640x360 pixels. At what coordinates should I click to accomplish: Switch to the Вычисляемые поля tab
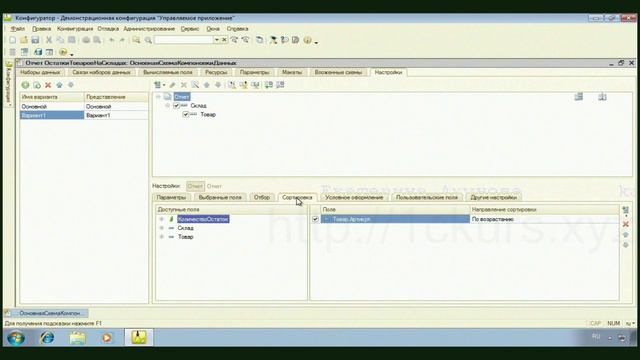click(167, 72)
